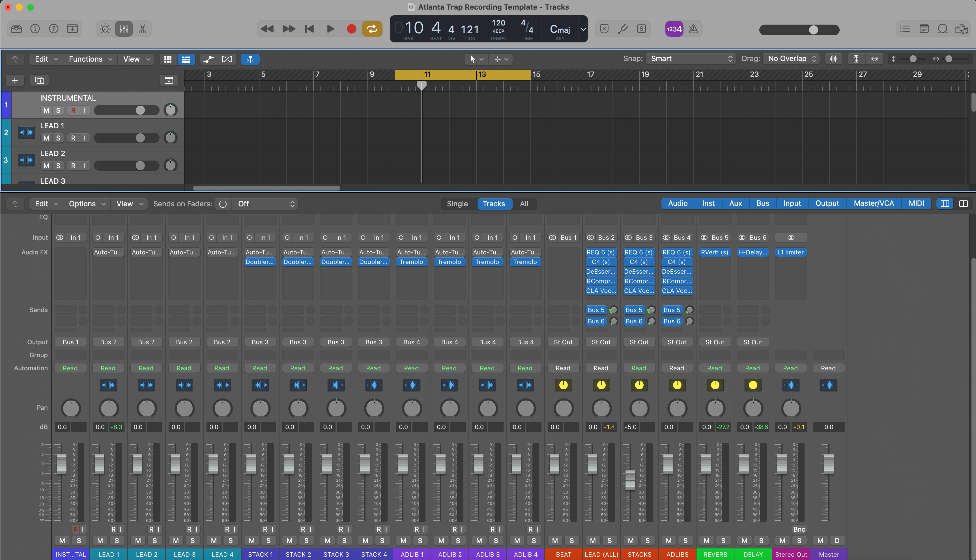Mute the LEAD 1 track
The height and width of the screenshot is (560, 976).
[x=46, y=138]
